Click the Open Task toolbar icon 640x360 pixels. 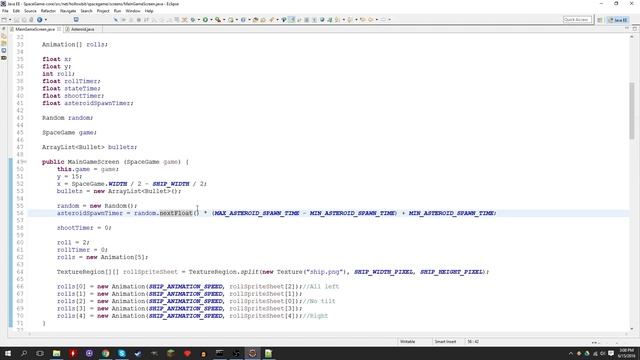tap(262, 20)
